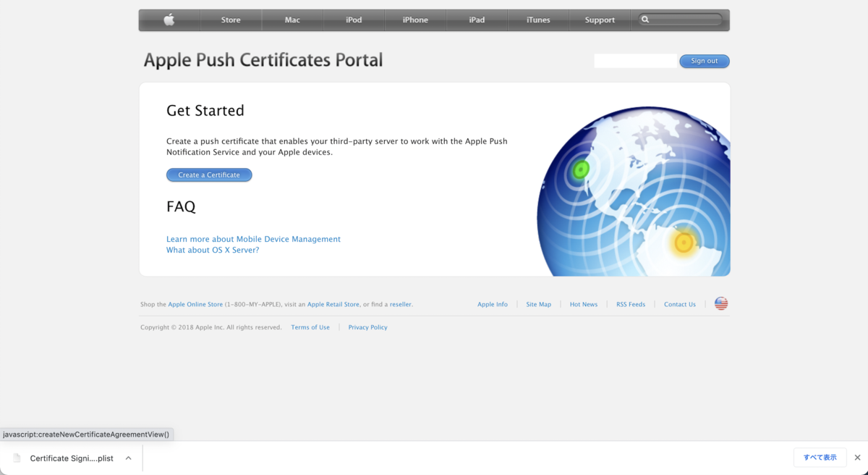Open the downloaded Certificate Signi....plist file
This screenshot has width=868, height=475.
(72, 458)
